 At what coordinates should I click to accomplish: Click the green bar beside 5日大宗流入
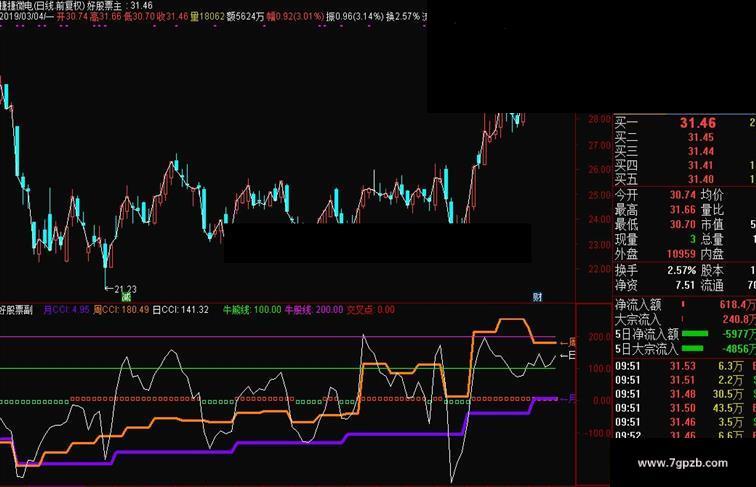[x=692, y=349]
